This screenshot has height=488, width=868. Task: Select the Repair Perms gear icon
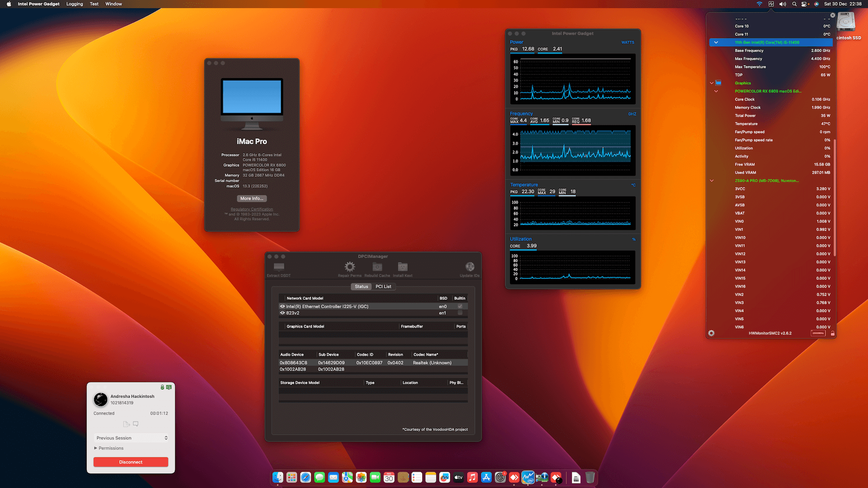(x=349, y=267)
